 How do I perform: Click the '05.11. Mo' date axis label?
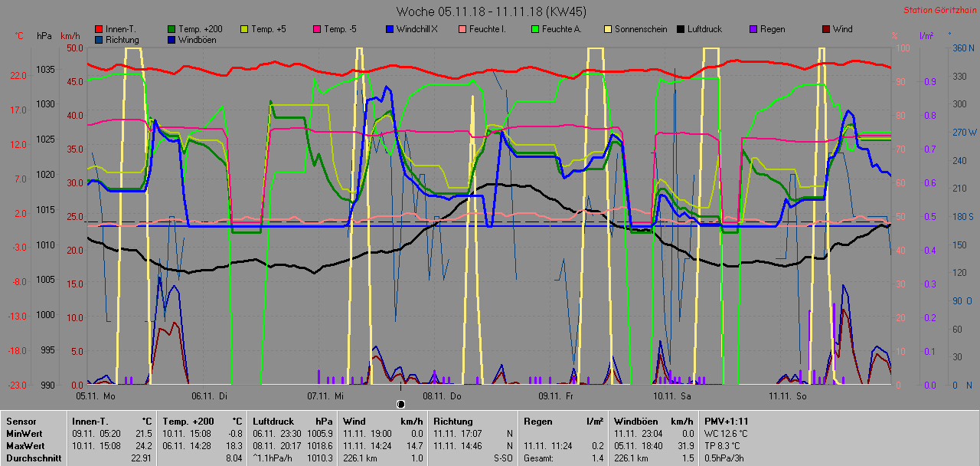tap(95, 395)
